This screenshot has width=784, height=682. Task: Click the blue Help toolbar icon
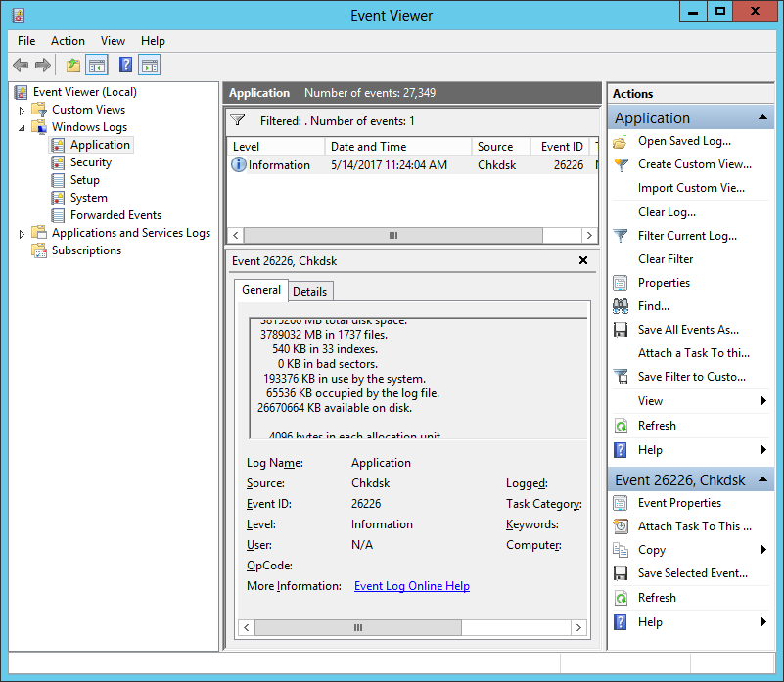[x=125, y=65]
